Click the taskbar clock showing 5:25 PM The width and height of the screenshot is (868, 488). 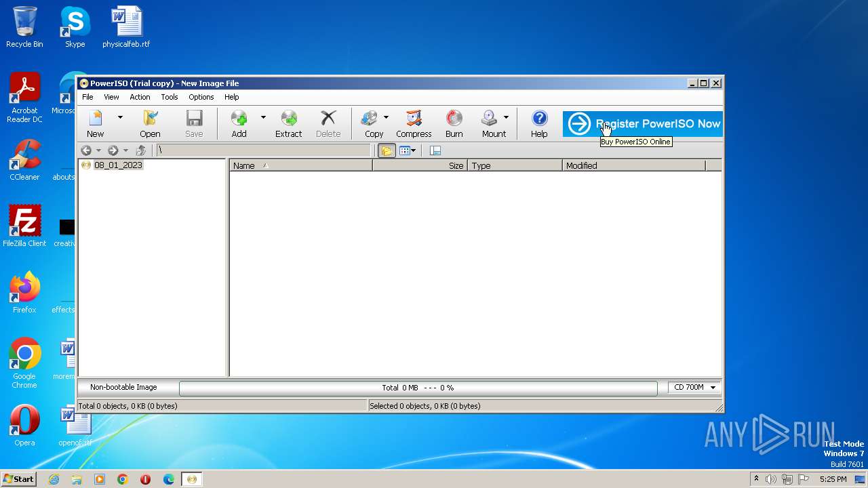833,479
